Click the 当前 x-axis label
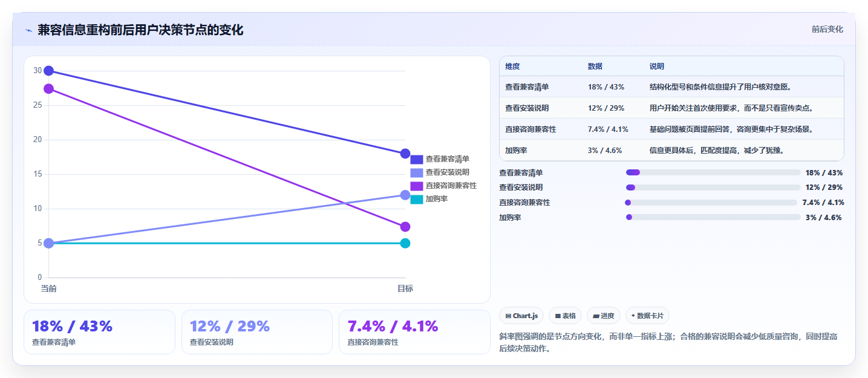Image resolution: width=868 pixels, height=378 pixels. pos(49,288)
